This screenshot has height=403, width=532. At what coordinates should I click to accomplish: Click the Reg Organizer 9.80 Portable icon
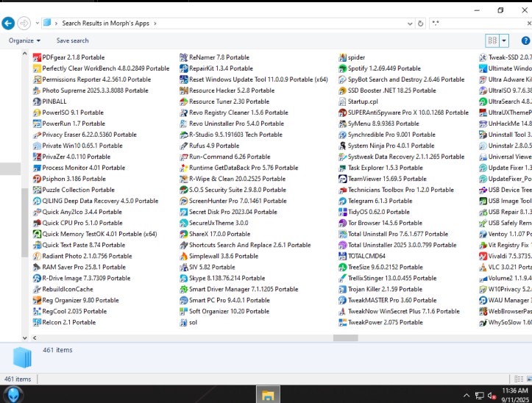(x=37, y=300)
